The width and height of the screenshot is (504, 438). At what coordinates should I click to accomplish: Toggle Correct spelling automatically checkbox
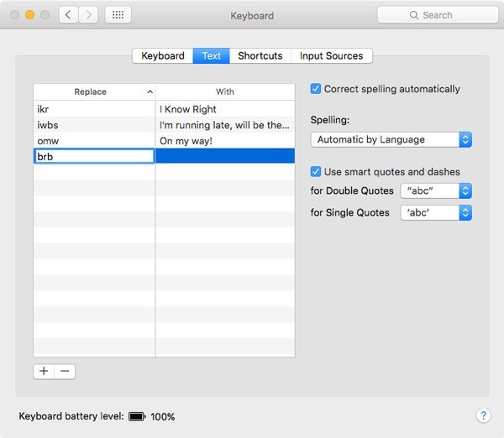[316, 89]
